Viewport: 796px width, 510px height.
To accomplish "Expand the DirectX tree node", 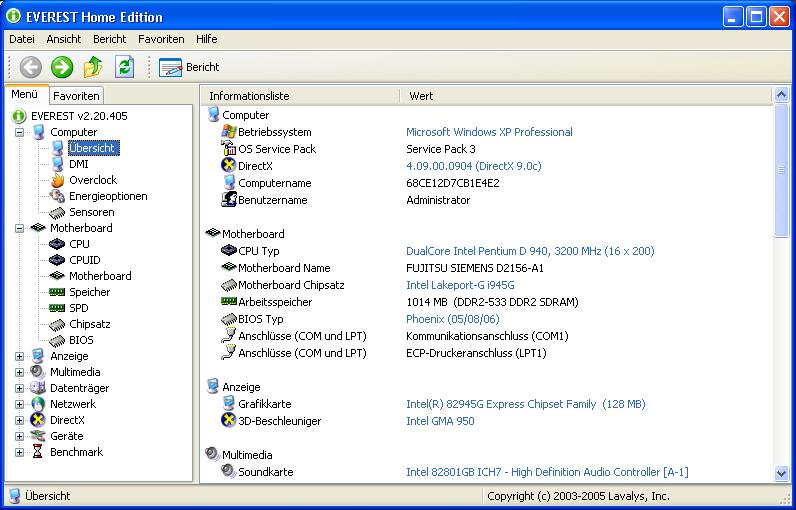I will [19, 420].
